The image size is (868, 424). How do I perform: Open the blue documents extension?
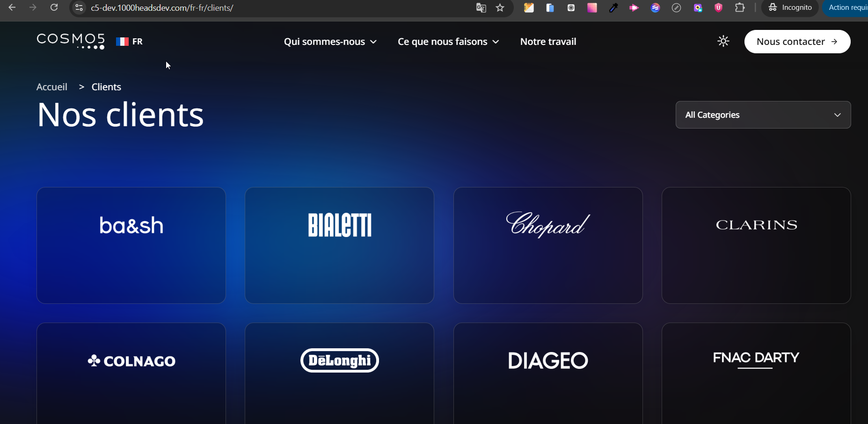point(550,8)
